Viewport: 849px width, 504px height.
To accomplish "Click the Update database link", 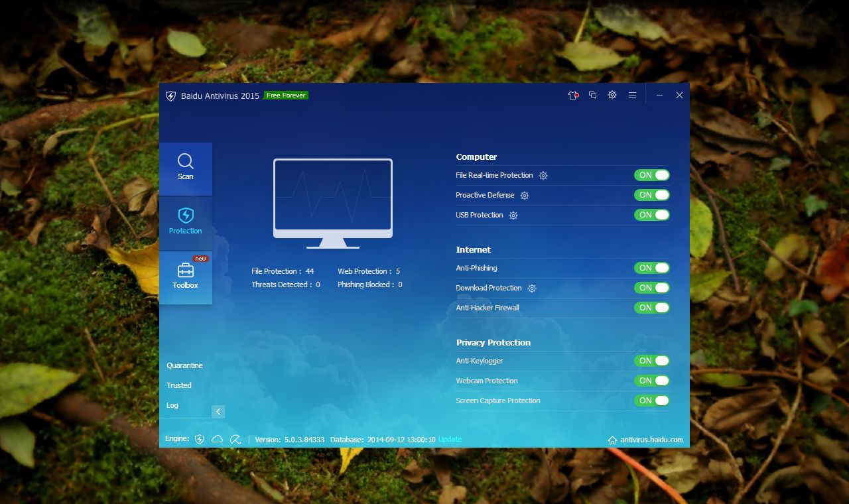I will pyautogui.click(x=450, y=439).
